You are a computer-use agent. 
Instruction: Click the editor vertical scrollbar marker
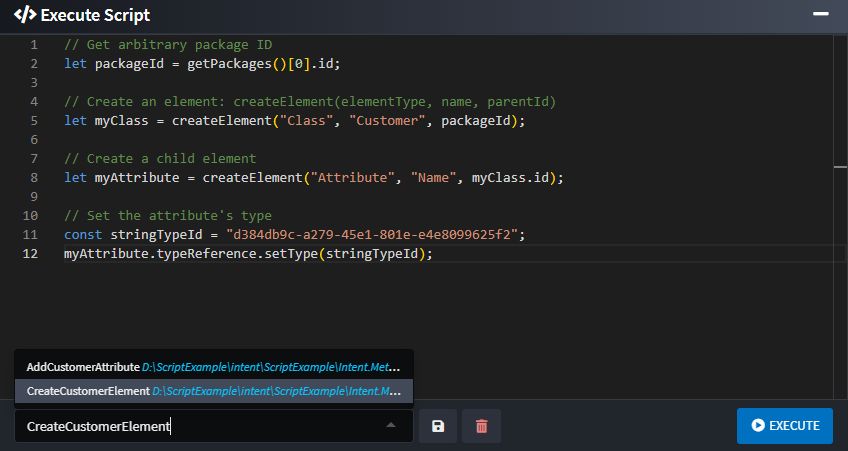840,167
